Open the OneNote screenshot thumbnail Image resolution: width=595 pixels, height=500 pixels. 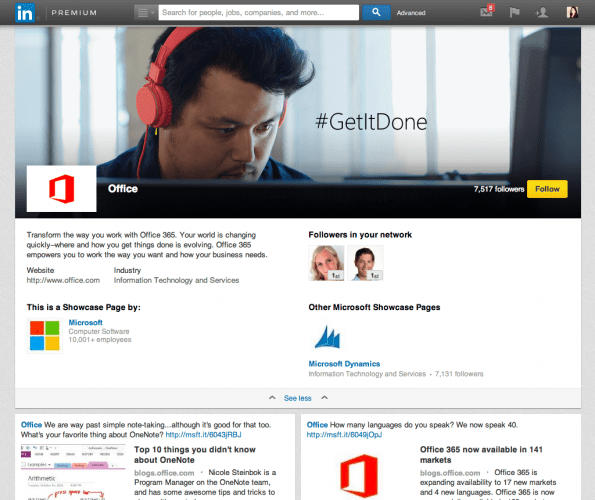(x=73, y=472)
